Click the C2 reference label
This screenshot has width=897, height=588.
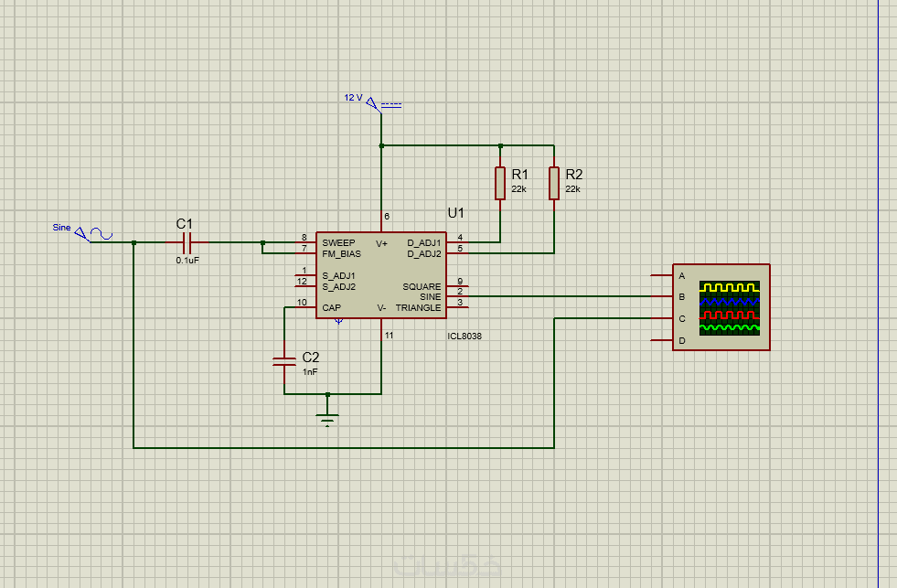point(311,358)
